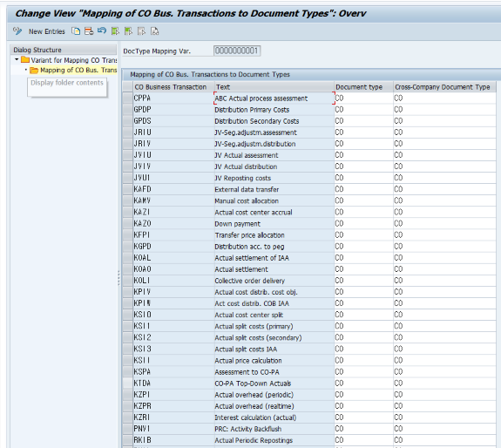Click the 'Interest calculation (actual)' text cell
The height and width of the screenshot is (448, 501).
click(x=274, y=417)
